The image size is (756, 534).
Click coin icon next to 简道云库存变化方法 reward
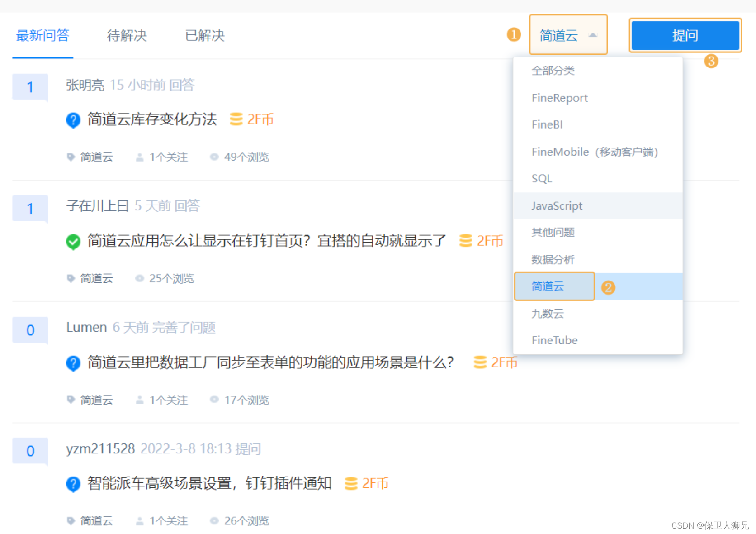pos(236,119)
